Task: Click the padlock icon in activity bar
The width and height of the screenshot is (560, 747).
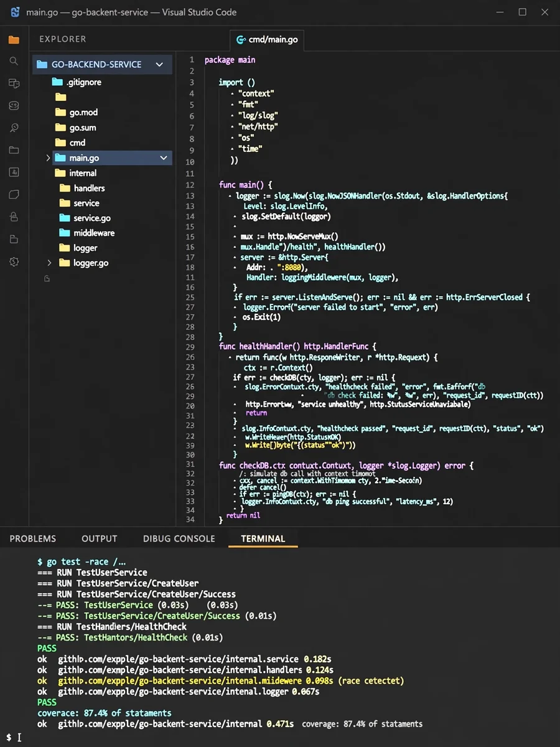Action: [14, 217]
